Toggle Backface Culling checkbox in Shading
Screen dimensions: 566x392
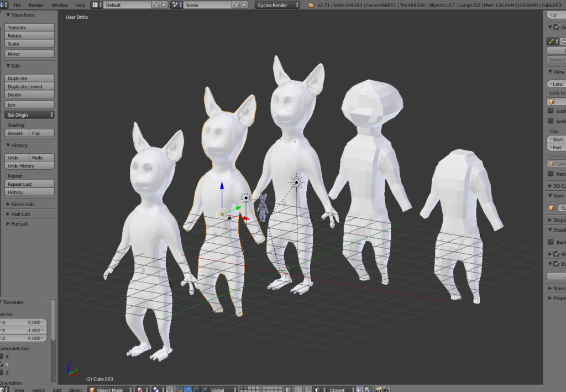tap(551, 242)
